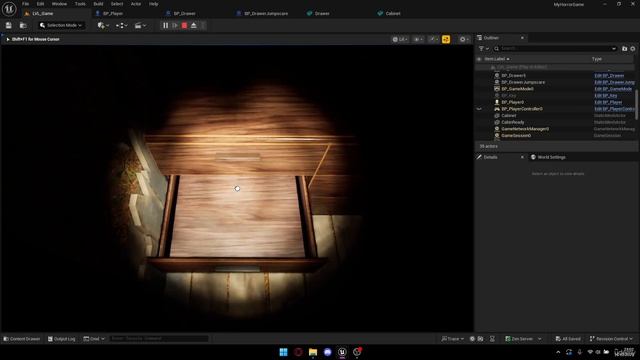Click the Unreal Engine logo at top left
640x360 pixels.
coord(9,9)
